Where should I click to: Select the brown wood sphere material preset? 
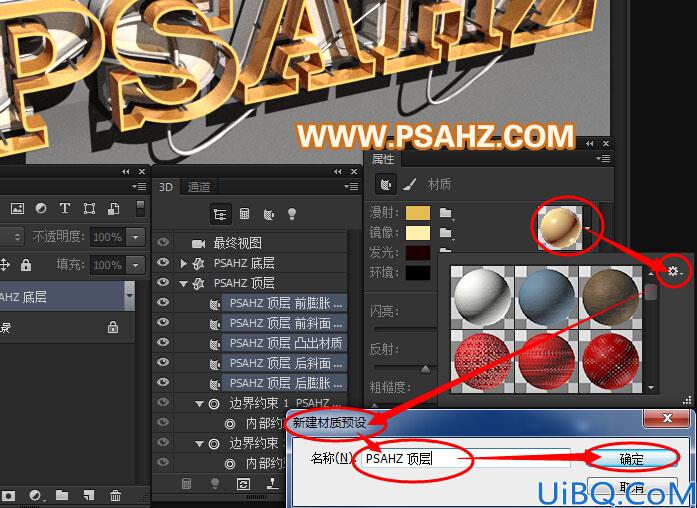(611, 296)
